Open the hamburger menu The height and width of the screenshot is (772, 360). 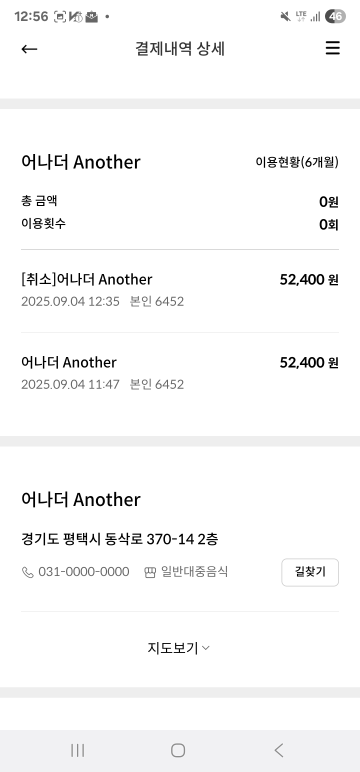[332, 48]
